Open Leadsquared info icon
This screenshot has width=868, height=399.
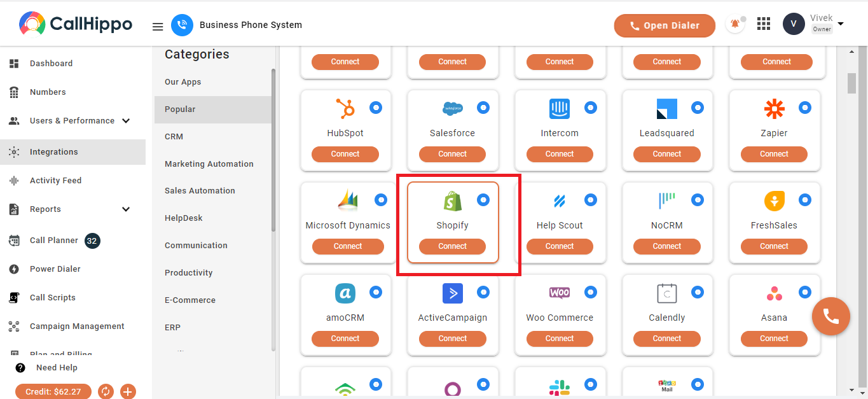point(698,108)
